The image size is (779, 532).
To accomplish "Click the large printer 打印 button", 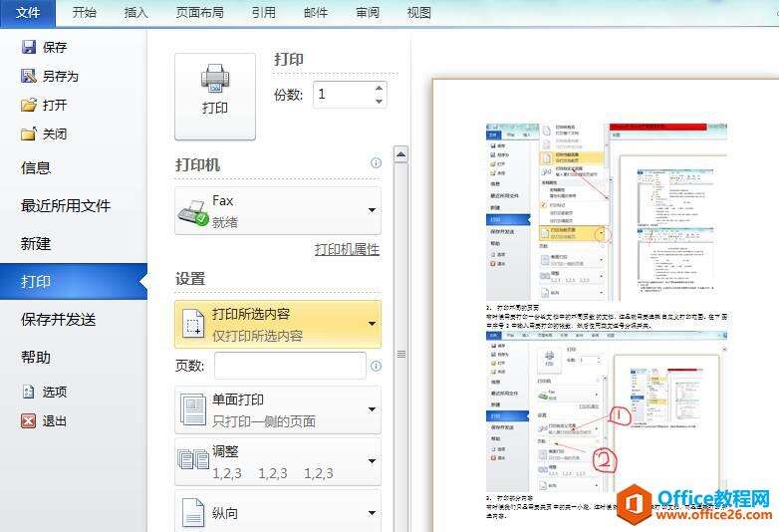I will click(215, 97).
